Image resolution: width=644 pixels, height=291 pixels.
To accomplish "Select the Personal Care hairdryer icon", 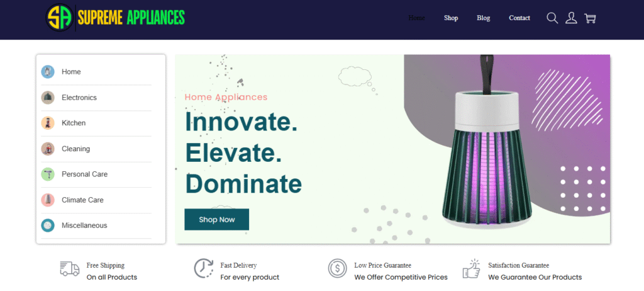I will (x=48, y=174).
